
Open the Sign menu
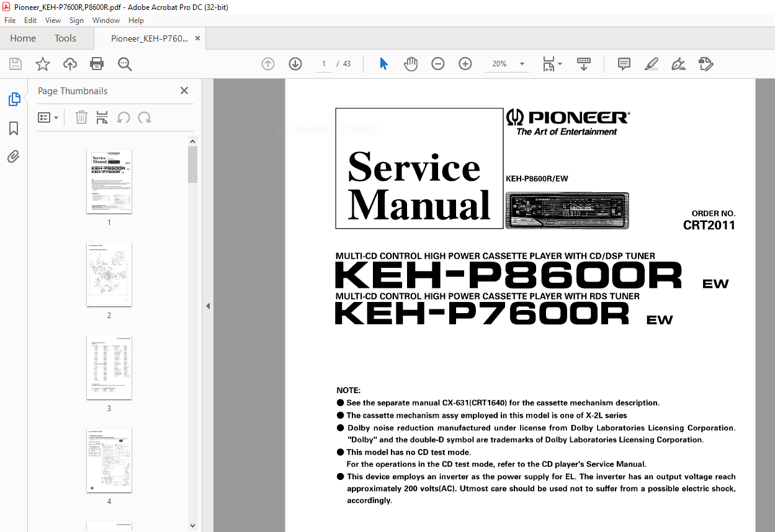(76, 20)
